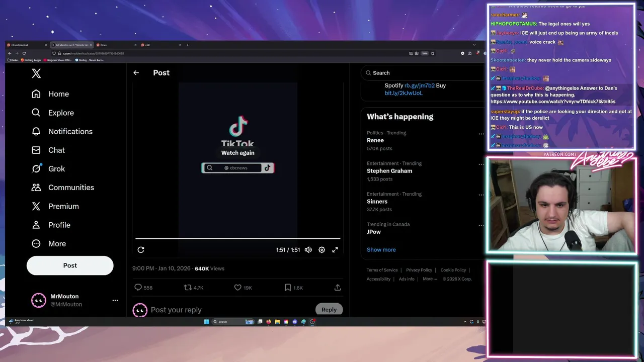Toggle fullscreen on the video player
Image resolution: width=644 pixels, height=362 pixels.
click(335, 250)
